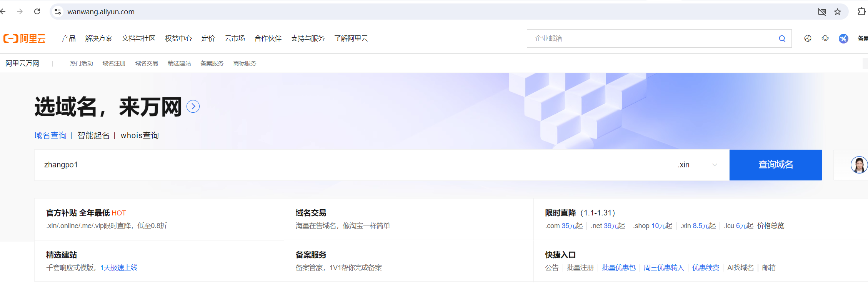This screenshot has width=868, height=302.
Task: Click the AI找域名 quick link
Action: coord(740,268)
